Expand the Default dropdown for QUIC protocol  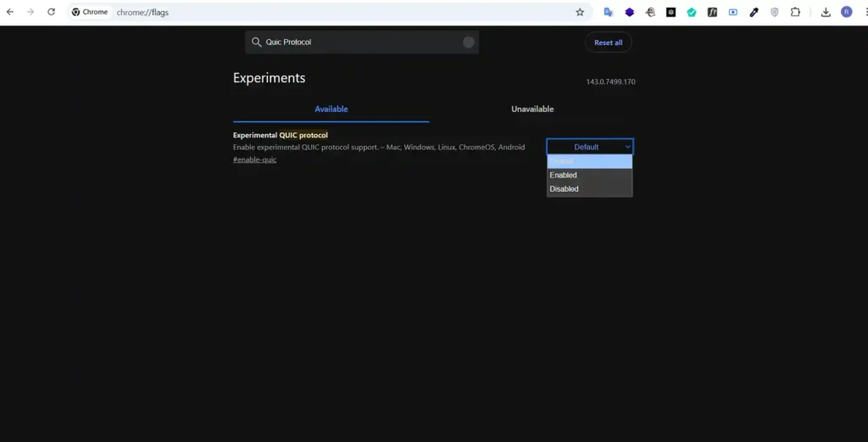coord(589,147)
